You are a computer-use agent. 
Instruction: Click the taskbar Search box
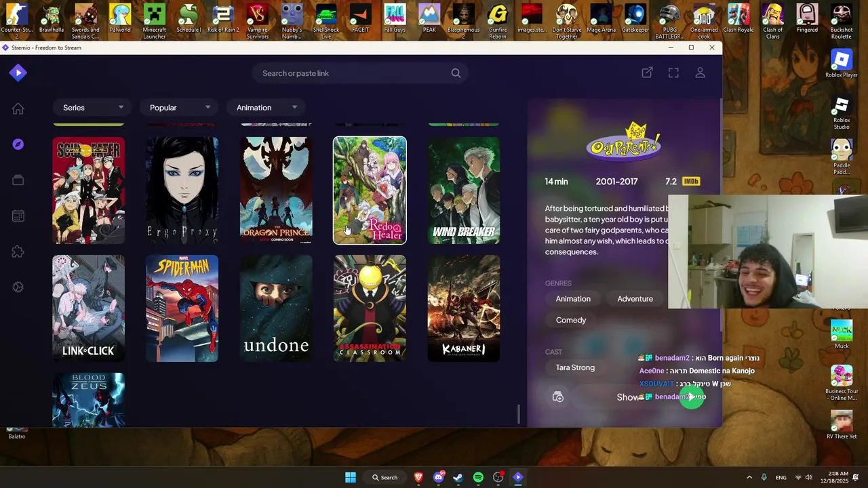point(384,477)
